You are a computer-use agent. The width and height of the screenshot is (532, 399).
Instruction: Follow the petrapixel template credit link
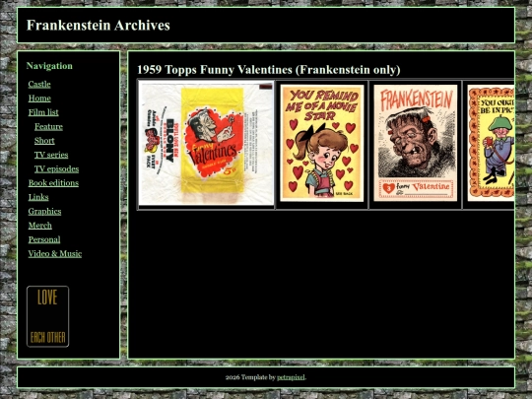pos(291,377)
